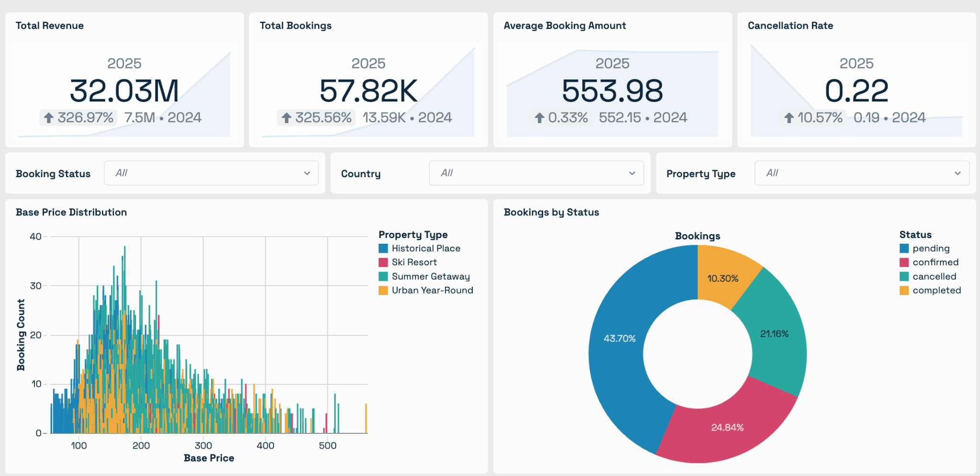Click the 10.30% completed donut slice
Viewport: 980px width, 476px height.
click(723, 278)
